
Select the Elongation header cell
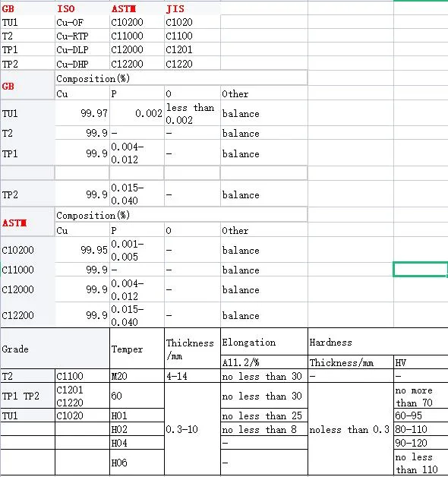point(264,342)
